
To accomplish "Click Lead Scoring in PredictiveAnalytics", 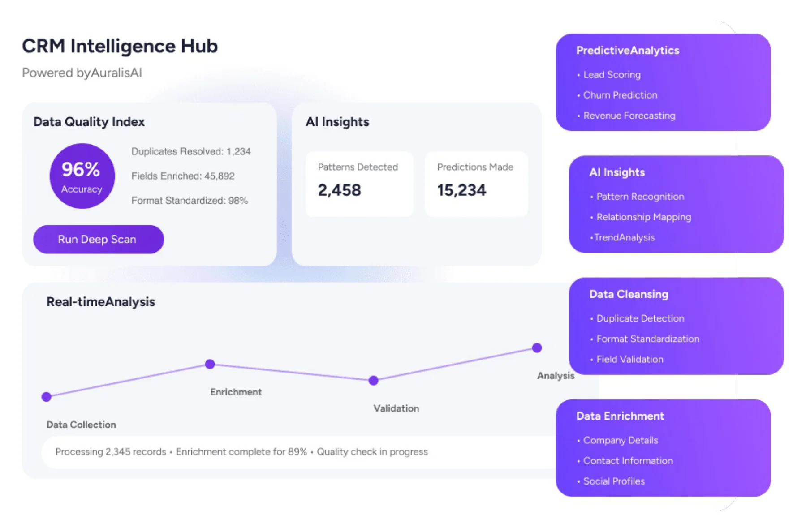I will coord(612,75).
